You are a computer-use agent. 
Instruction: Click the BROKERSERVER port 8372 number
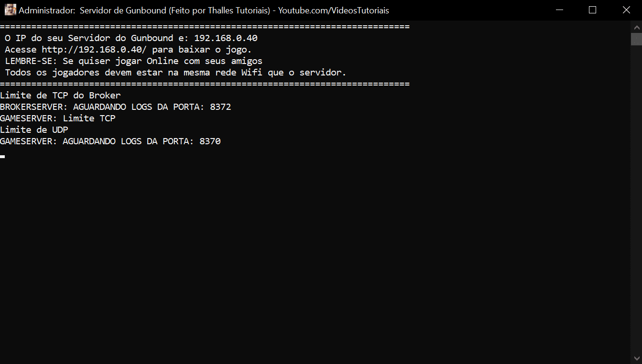point(220,107)
